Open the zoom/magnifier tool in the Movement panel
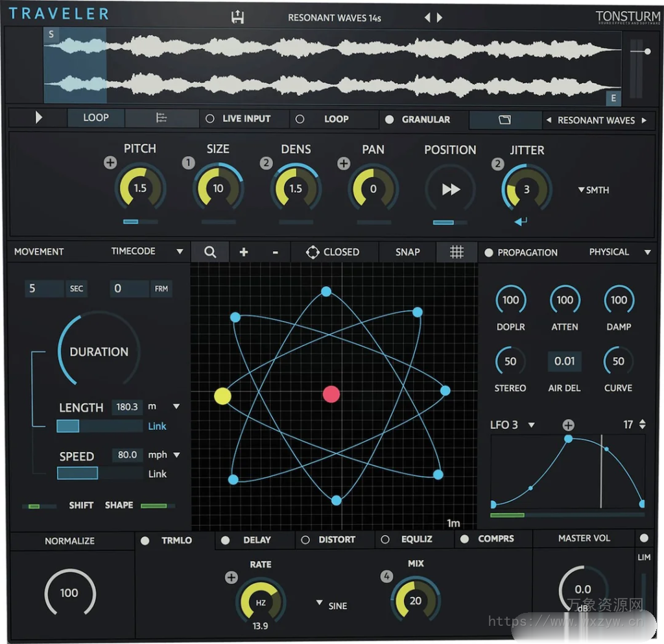The height and width of the screenshot is (644, 664). tap(210, 252)
